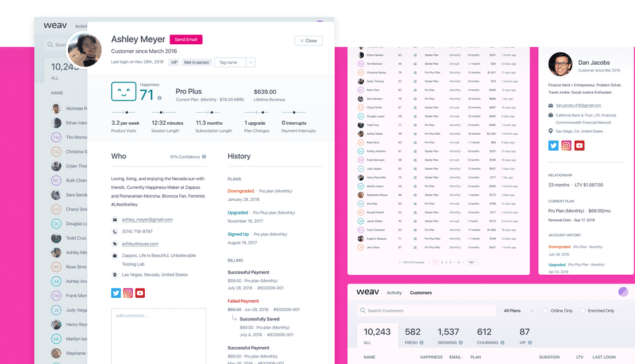
Task: Click info icon beside CHURNING label
Action: (502, 343)
